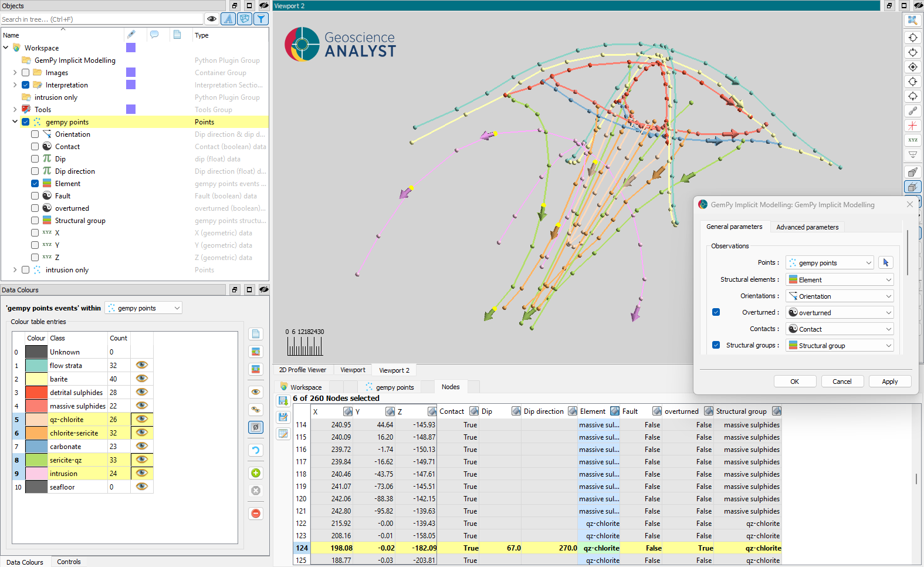Toggle the blue letter A icon in Objects toolbar
Viewport: 924px width, 567px height.
[x=228, y=19]
